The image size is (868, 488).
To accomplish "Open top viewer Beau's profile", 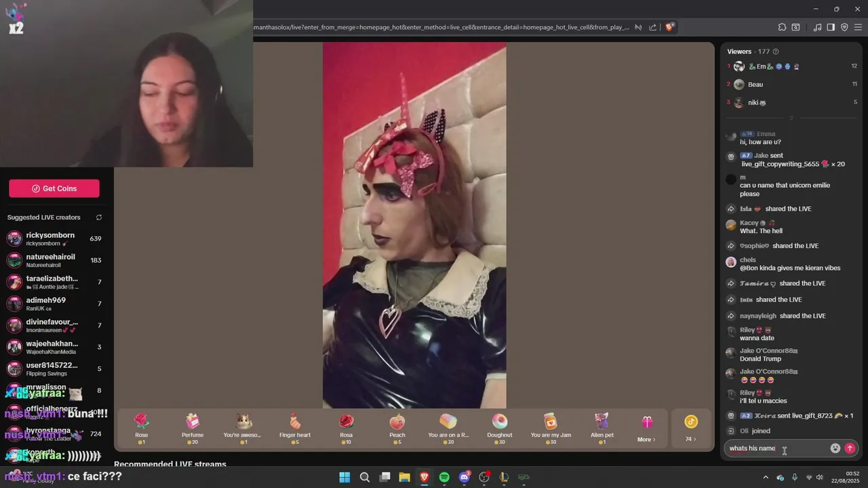I will click(791, 84).
